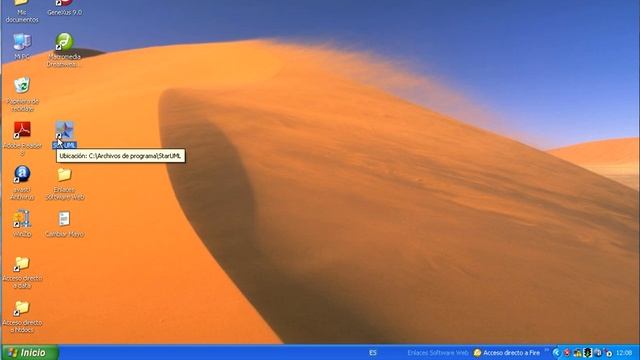
Task: Select the Mis documentos desktop folder
Action: point(22,11)
